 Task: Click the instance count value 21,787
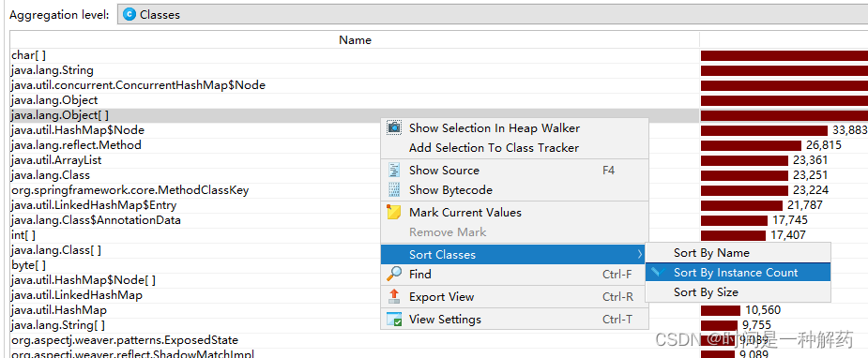(805, 205)
